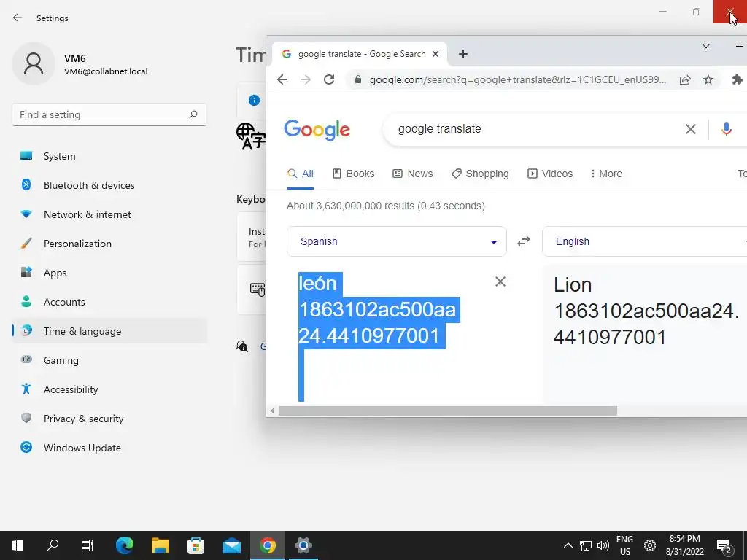Open Personalization settings

click(109, 244)
